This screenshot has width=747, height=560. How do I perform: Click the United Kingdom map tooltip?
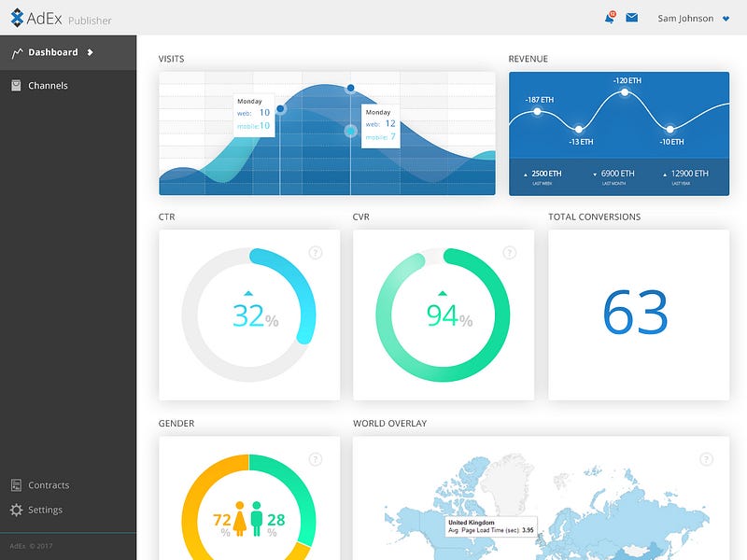(491, 526)
